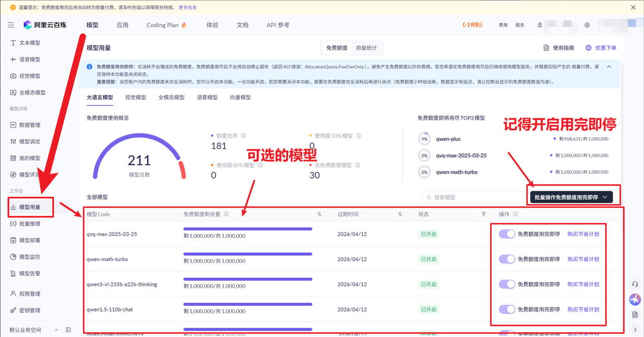
Task: Open the hamburger menu icon
Action: tap(11, 25)
